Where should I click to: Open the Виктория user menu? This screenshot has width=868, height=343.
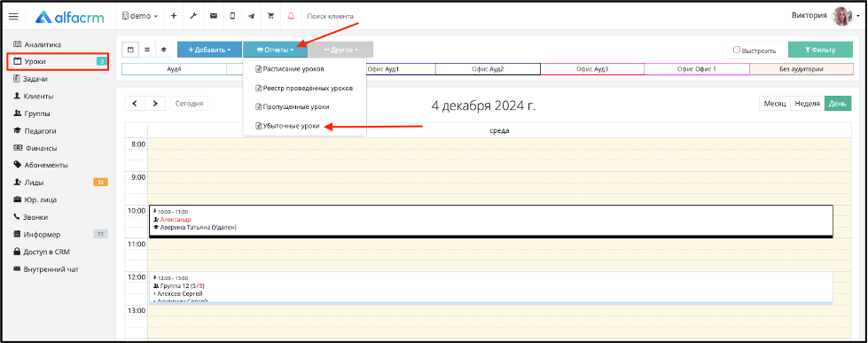pyautogui.click(x=825, y=15)
